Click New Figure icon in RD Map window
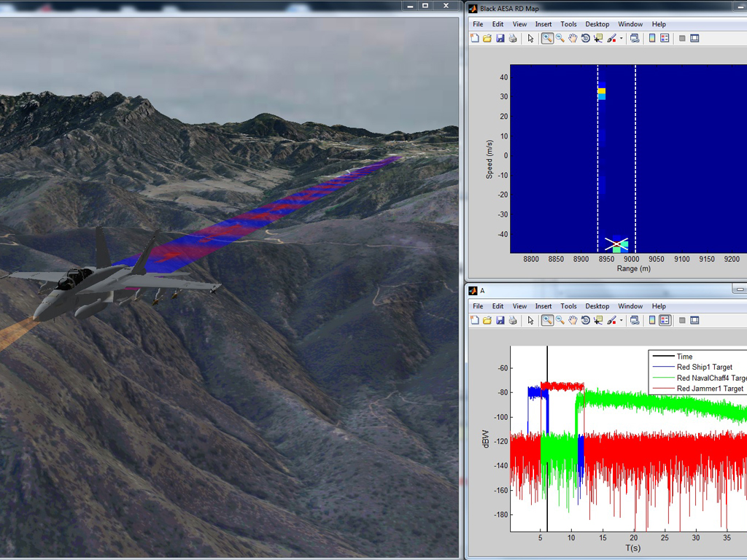 (475, 39)
